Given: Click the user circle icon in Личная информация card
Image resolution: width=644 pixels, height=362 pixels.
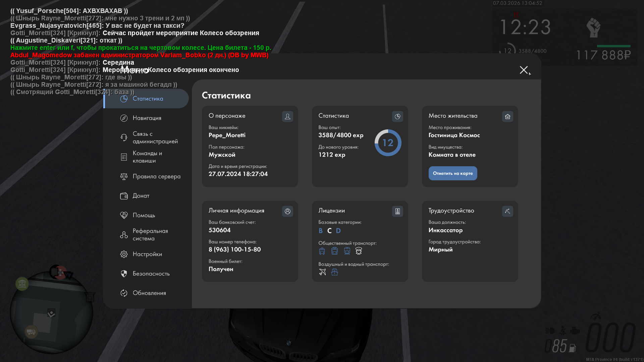Looking at the screenshot, I should [287, 211].
